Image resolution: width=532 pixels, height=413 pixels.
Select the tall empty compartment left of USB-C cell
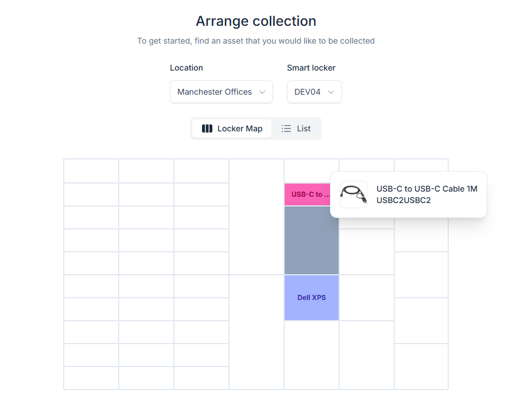coord(257,217)
